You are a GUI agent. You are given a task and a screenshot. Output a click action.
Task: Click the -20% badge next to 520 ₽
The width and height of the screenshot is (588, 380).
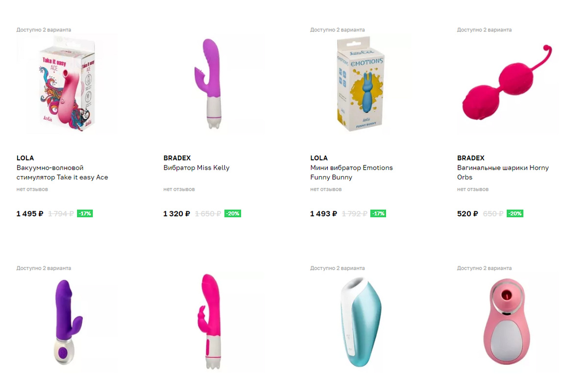(515, 214)
